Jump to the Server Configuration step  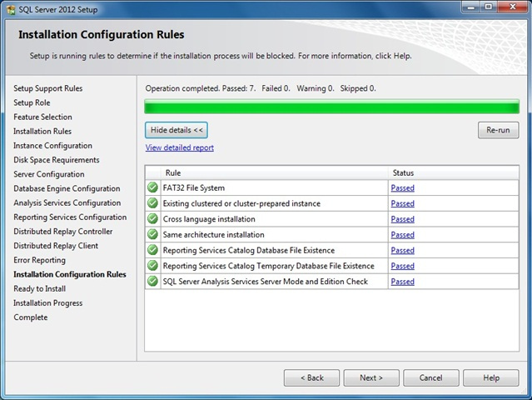click(x=48, y=174)
